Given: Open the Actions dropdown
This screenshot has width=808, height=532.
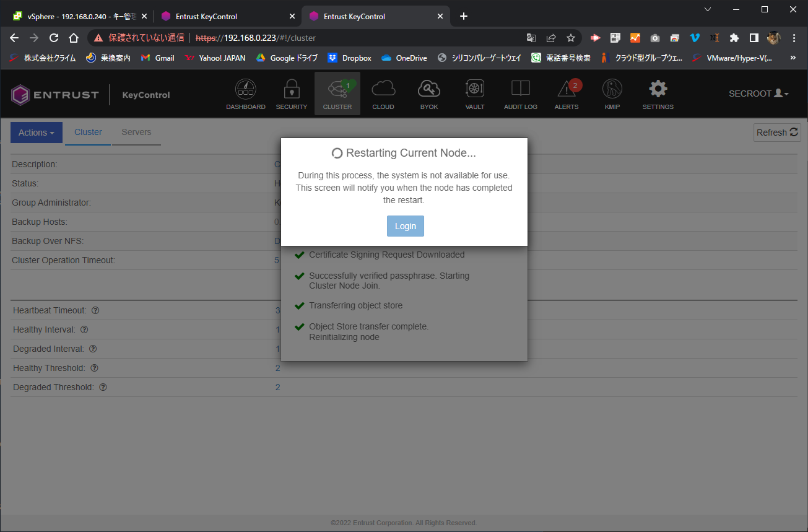Looking at the screenshot, I should pos(37,133).
